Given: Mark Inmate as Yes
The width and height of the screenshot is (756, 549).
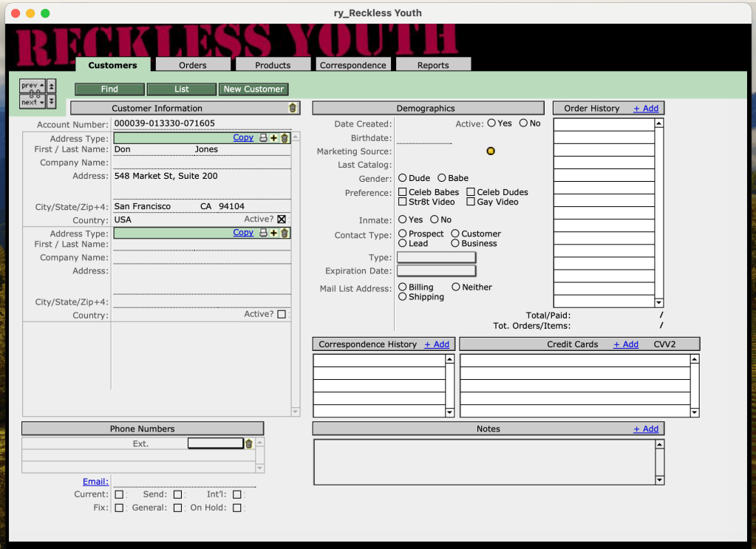Looking at the screenshot, I should click(x=403, y=219).
